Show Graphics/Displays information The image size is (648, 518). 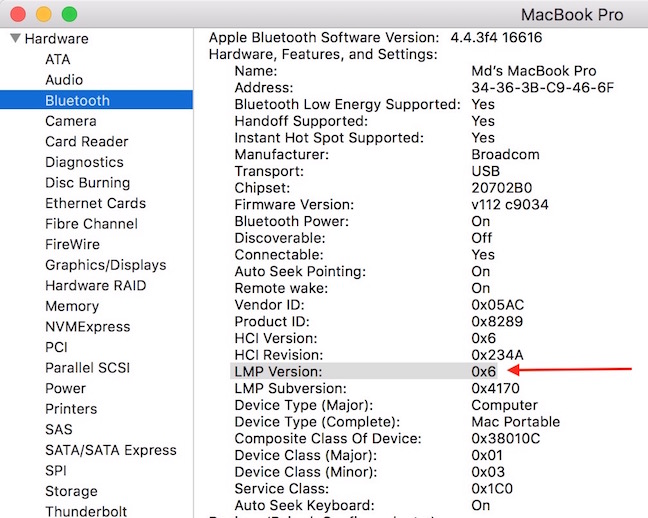click(105, 265)
